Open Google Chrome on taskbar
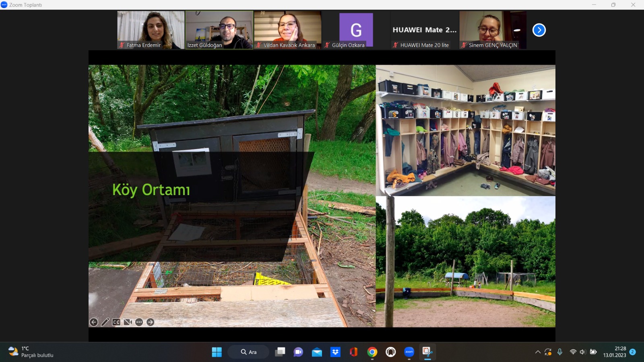This screenshot has width=644, height=362. (372, 352)
